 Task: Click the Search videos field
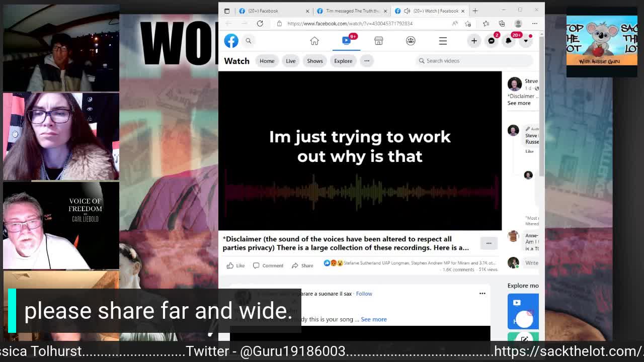pos(474,61)
